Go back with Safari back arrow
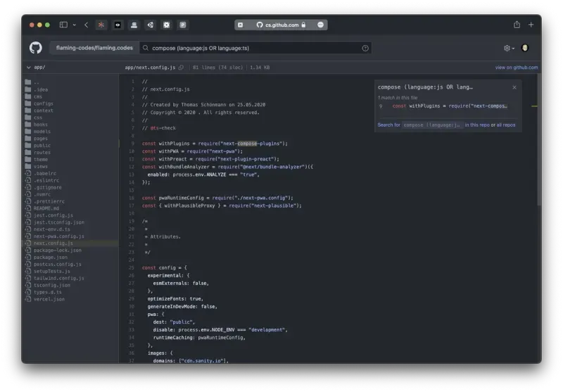The height and width of the screenshot is (392, 563). tap(86, 25)
